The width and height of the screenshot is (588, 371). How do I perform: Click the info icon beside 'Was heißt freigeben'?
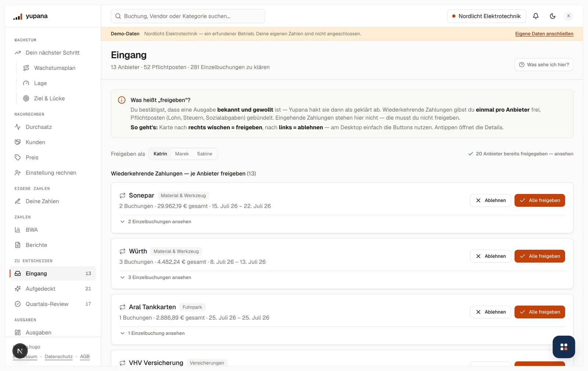tap(122, 100)
